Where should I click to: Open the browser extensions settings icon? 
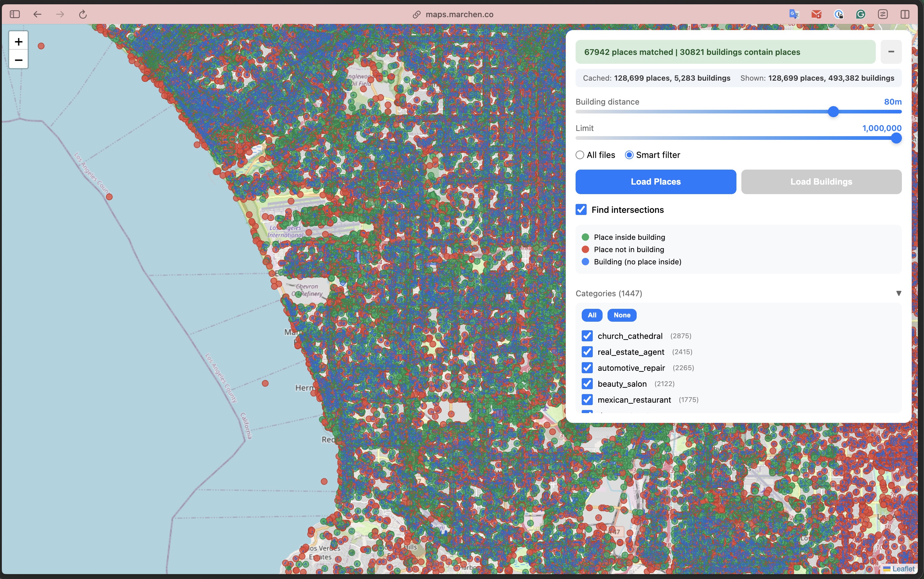pyautogui.click(x=883, y=14)
